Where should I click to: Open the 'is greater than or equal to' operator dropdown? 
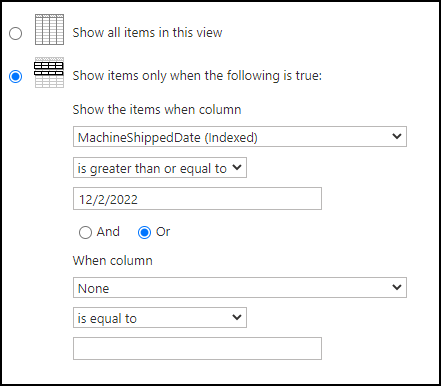tap(160, 168)
